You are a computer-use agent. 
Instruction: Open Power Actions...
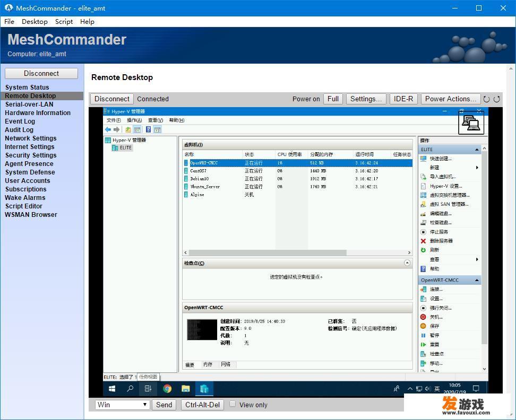tap(451, 99)
